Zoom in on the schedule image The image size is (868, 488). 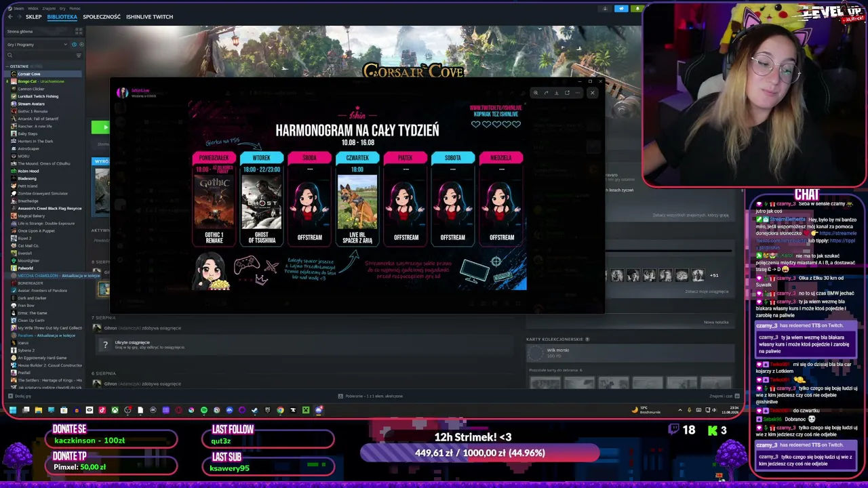click(x=536, y=93)
